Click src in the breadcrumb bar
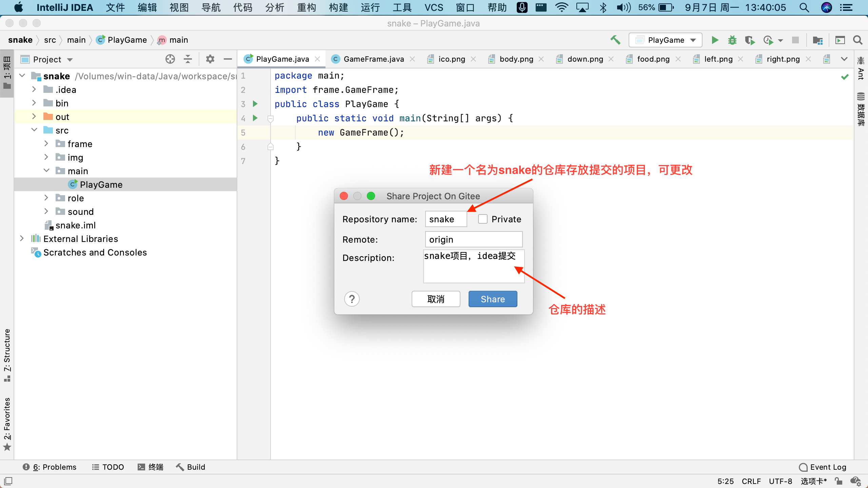This screenshot has width=868, height=488. pos(50,40)
